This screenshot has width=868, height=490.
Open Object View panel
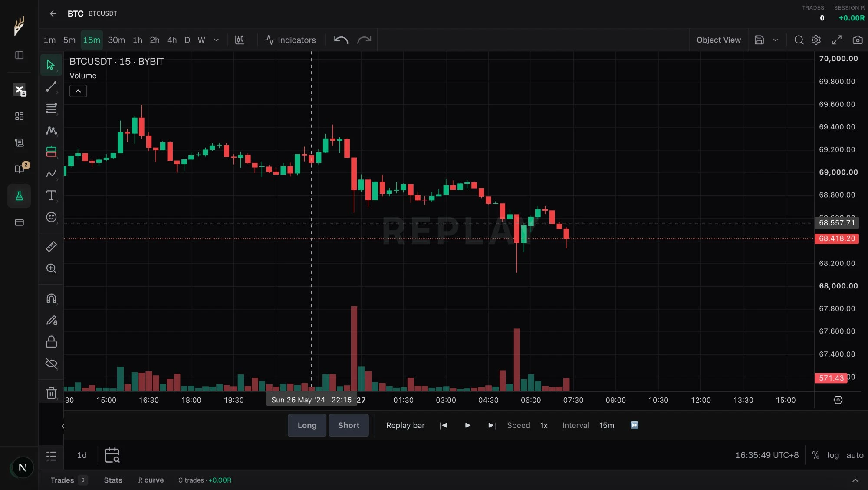pos(719,40)
